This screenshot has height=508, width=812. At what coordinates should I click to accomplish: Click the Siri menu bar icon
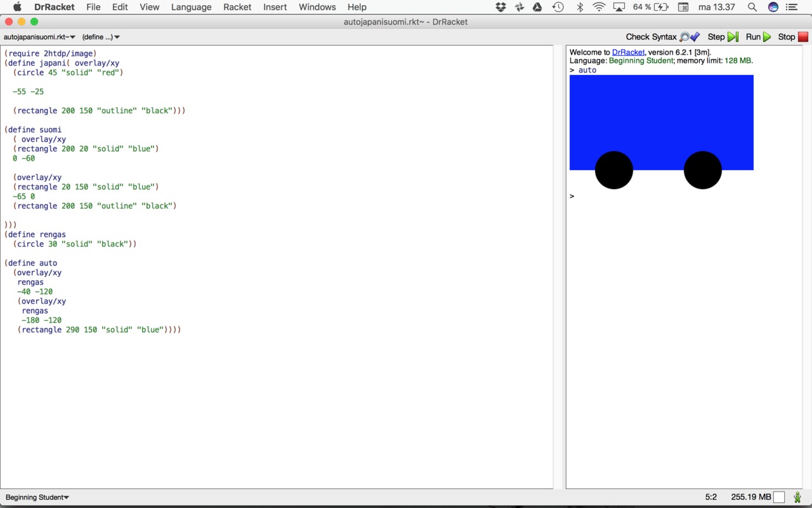(x=773, y=7)
